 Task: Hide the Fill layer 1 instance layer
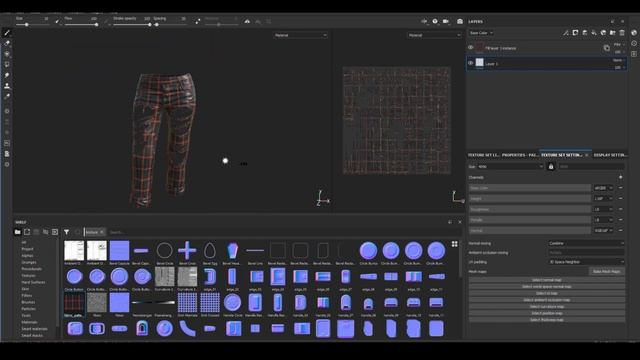[471, 48]
